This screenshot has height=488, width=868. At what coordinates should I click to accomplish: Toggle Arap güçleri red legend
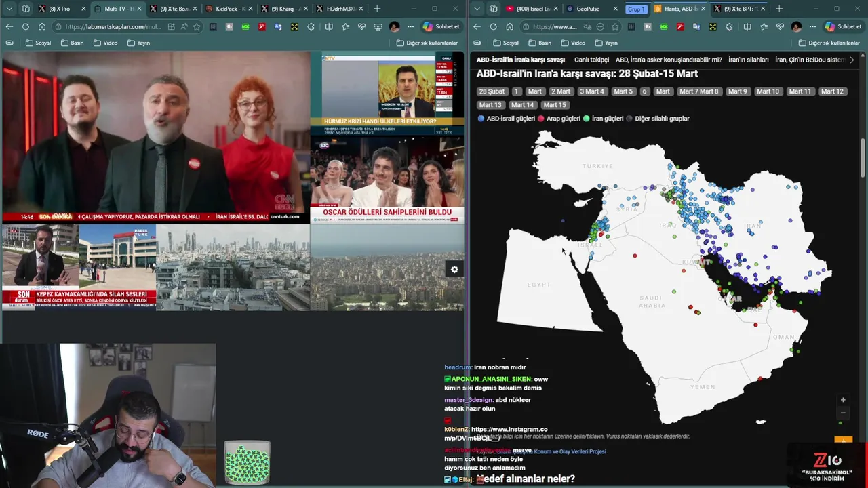pos(559,119)
